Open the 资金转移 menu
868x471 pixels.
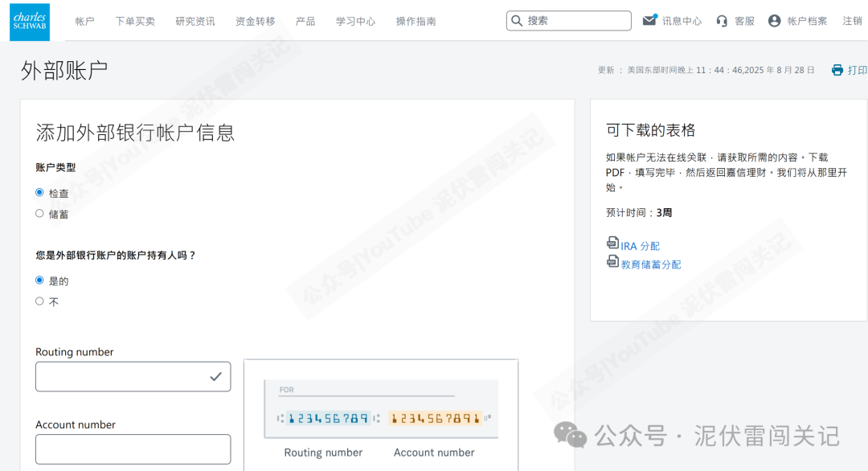pyautogui.click(x=256, y=22)
